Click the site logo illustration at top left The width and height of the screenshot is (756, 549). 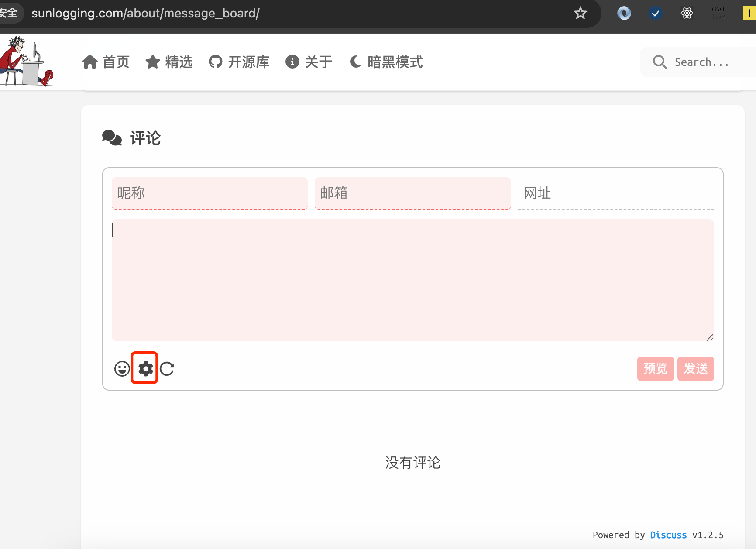click(x=27, y=61)
